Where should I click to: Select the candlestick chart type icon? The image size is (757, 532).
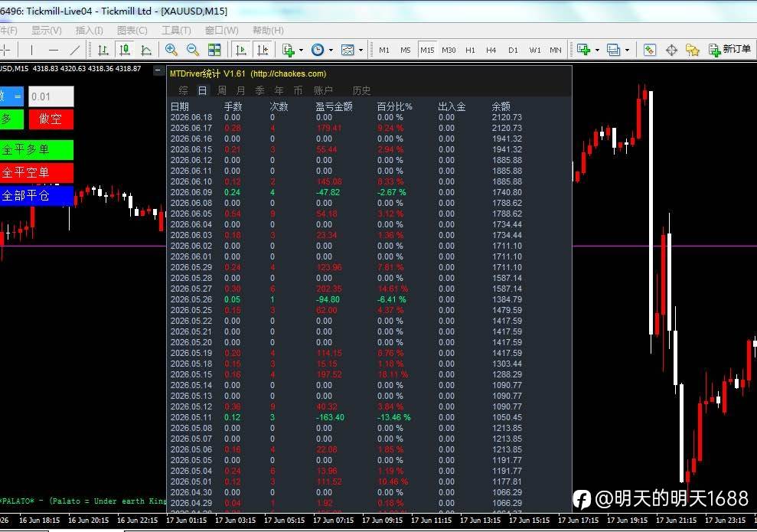tap(125, 50)
